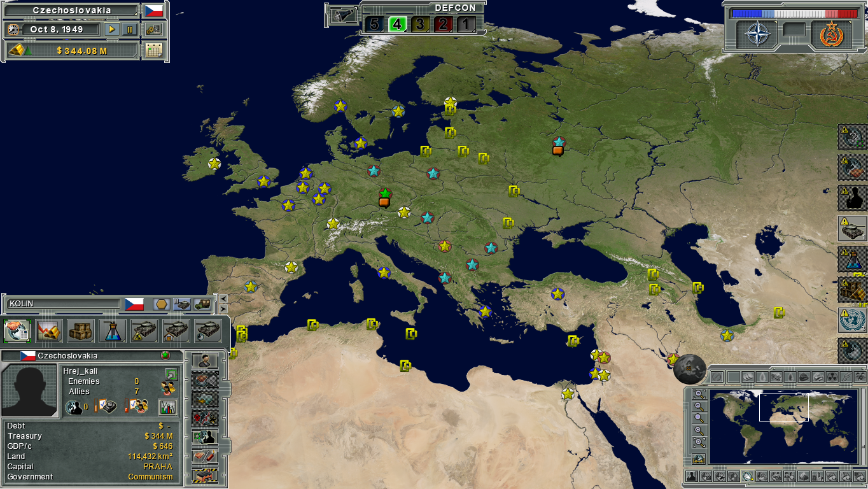Click the Czech flag in the top-left panel

[x=153, y=11]
